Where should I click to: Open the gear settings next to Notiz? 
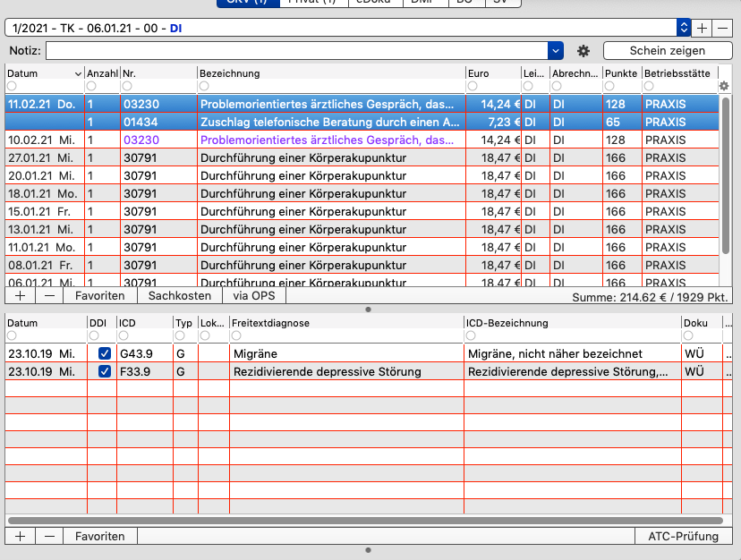point(583,51)
